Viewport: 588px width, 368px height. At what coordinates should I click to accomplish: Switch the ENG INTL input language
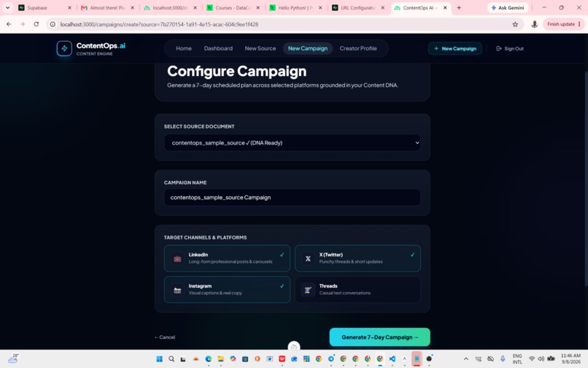click(517, 359)
